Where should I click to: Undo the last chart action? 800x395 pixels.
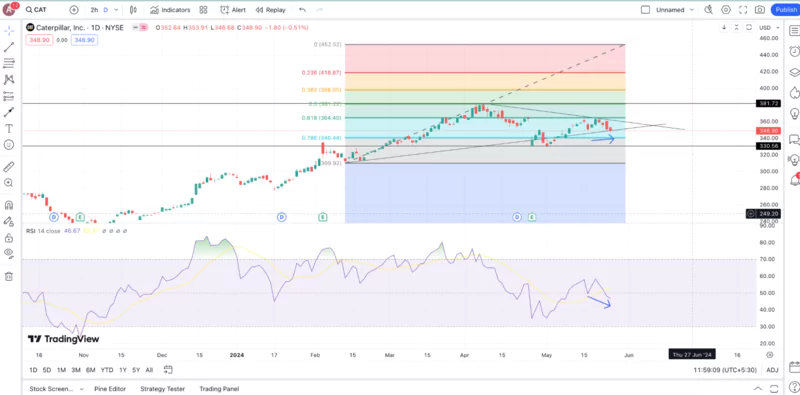click(303, 10)
